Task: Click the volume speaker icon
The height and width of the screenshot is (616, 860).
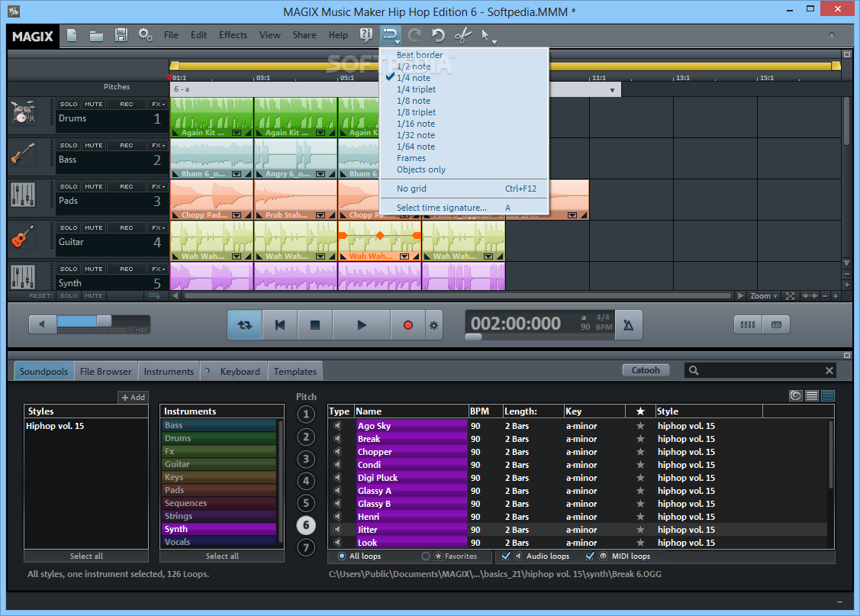Action: click(42, 324)
